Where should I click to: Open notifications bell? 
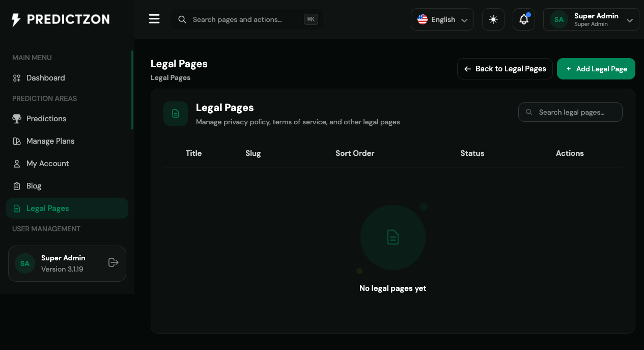pyautogui.click(x=524, y=19)
